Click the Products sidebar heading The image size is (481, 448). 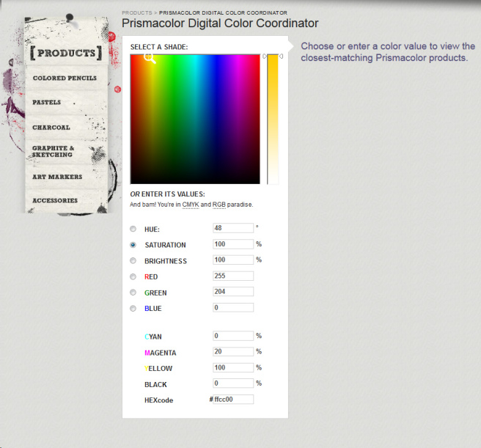point(66,53)
